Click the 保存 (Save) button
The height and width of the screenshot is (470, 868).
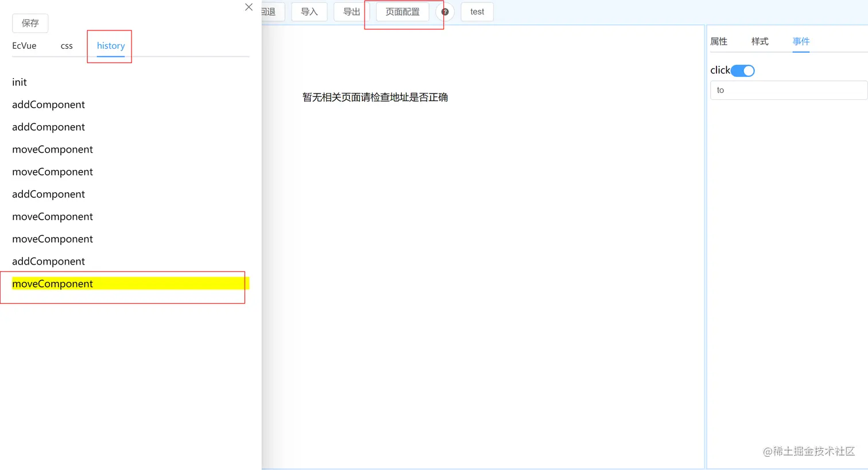coord(30,23)
